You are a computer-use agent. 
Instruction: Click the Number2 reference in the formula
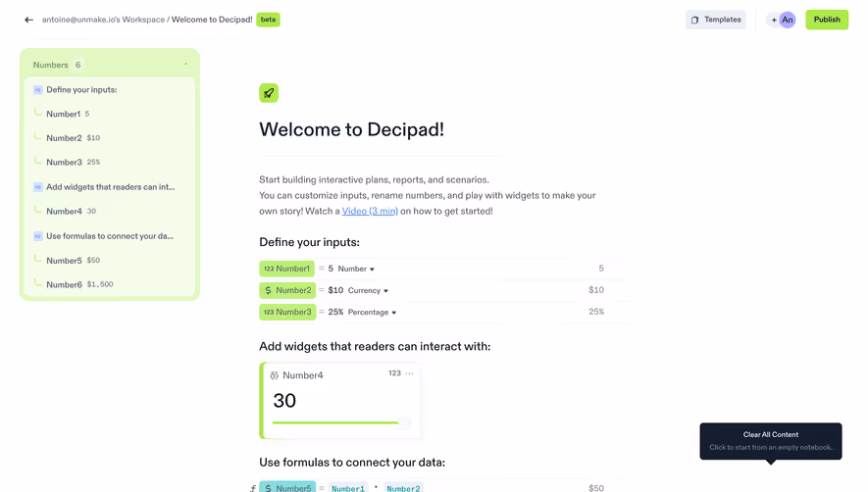click(403, 488)
